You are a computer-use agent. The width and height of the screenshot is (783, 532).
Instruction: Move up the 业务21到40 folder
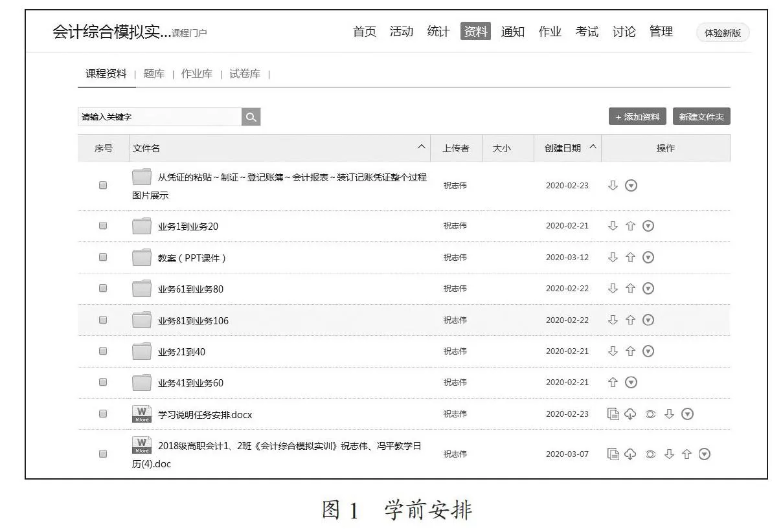(x=630, y=351)
